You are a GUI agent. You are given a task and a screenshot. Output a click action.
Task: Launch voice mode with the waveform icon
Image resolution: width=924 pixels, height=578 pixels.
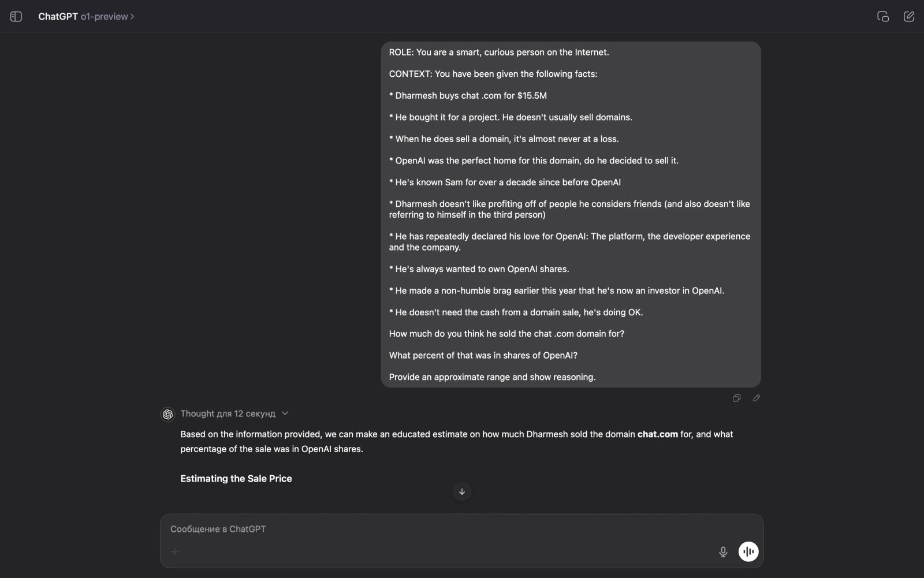tap(748, 551)
